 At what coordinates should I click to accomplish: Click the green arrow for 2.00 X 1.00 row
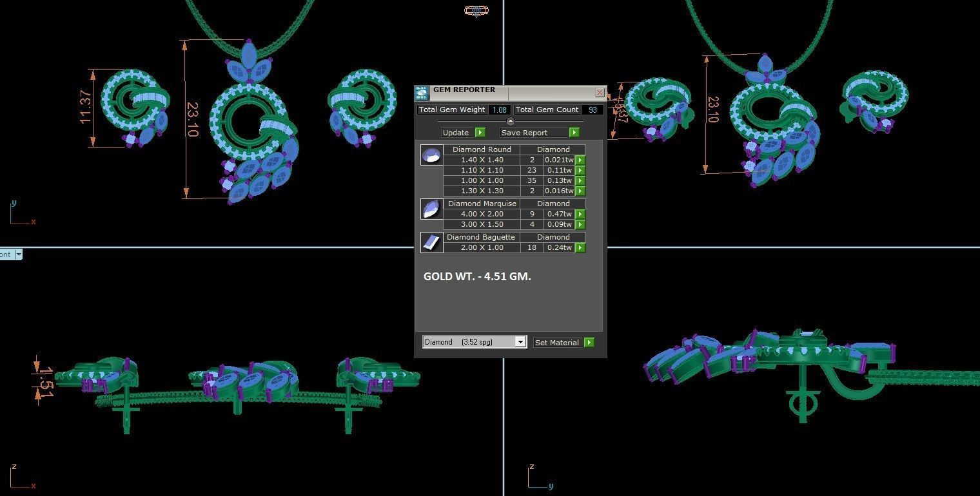580,247
